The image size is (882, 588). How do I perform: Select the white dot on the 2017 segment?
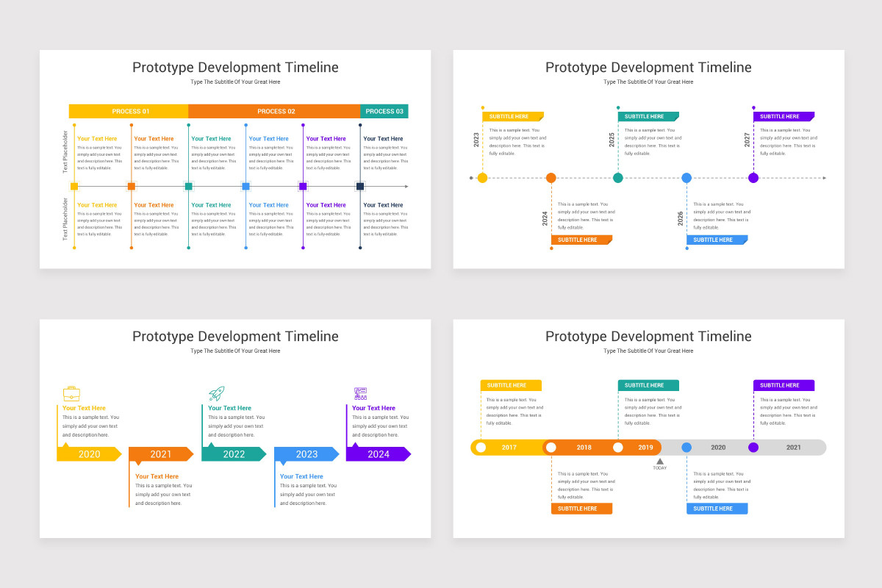[x=481, y=447]
